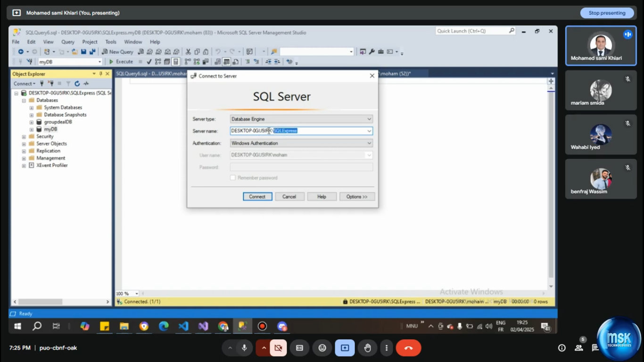Toggle microphone in the meeting controls

tap(244, 348)
